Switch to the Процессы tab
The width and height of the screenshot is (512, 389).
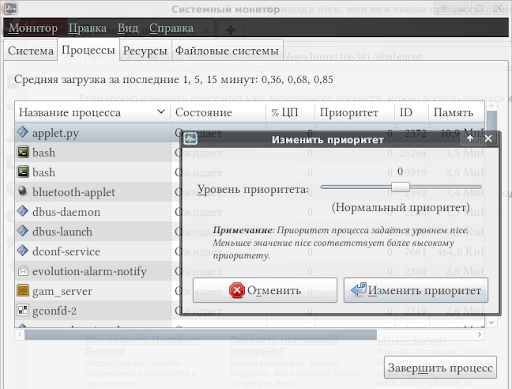pyautogui.click(x=88, y=50)
